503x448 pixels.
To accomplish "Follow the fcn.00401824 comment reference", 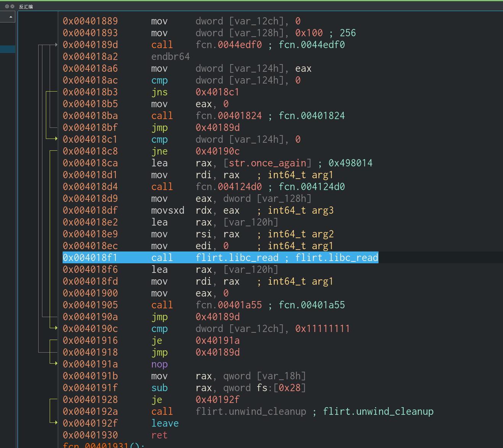I will pos(312,116).
